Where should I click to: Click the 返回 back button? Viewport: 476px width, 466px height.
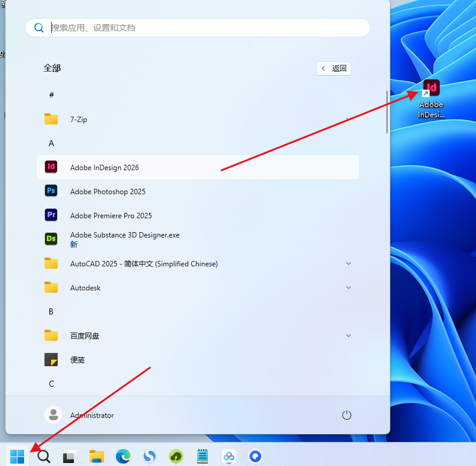click(334, 69)
